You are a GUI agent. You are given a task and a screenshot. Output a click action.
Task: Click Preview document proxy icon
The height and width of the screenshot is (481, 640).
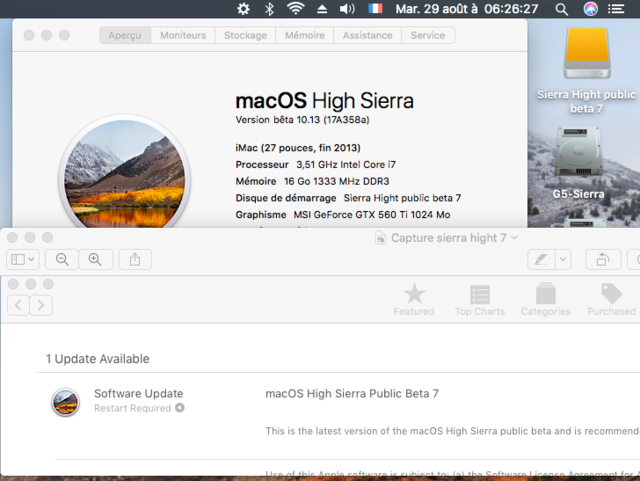tap(380, 238)
